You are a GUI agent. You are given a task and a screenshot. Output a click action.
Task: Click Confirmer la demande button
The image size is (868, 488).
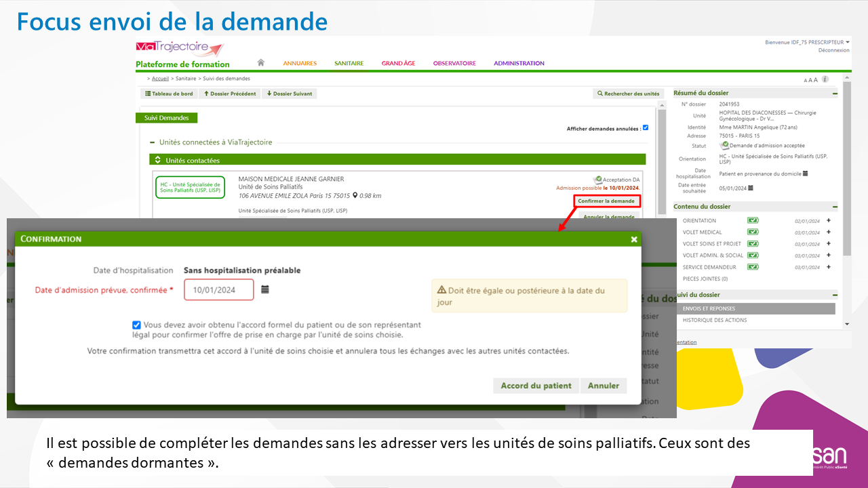(x=606, y=201)
